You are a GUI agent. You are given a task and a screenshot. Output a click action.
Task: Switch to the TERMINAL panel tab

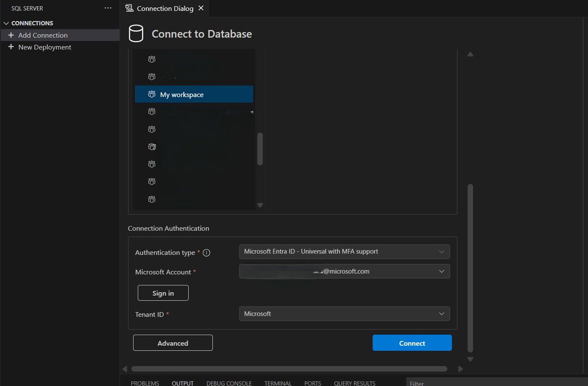278,383
